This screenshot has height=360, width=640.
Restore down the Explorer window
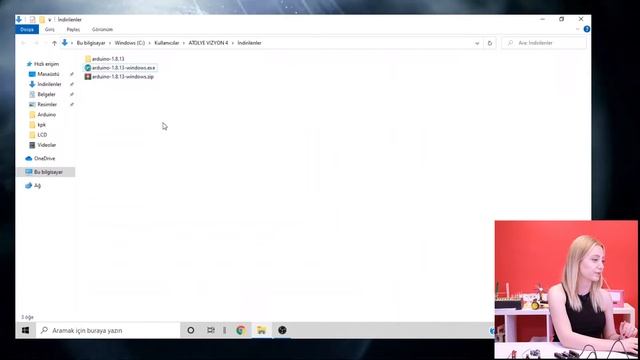coord(562,19)
